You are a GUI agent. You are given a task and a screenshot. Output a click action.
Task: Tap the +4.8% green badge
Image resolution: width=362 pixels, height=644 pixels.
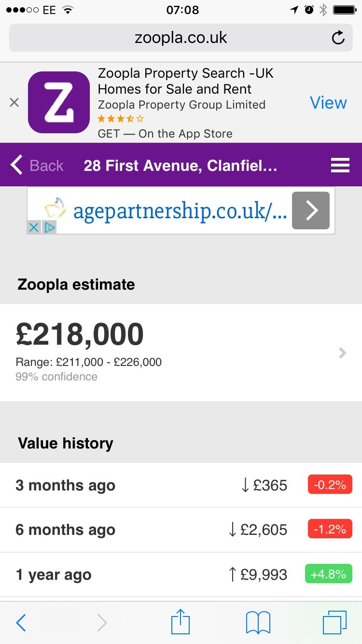click(328, 574)
